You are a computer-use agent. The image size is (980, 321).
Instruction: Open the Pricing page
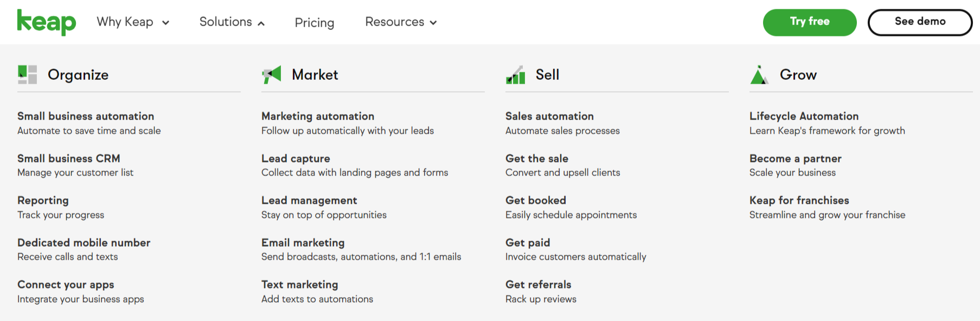[x=315, y=22]
